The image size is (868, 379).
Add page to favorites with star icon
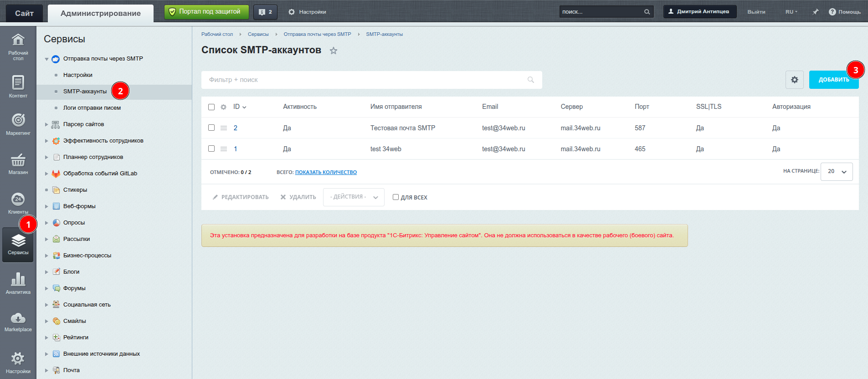pos(334,51)
